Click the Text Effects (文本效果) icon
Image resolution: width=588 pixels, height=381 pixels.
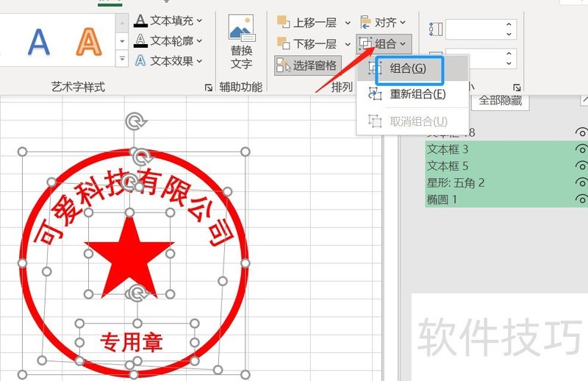[x=140, y=60]
